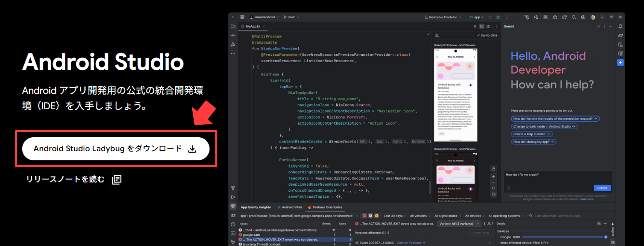
Task: Open the Resizable Emulator device dropdown
Action: 443,17
